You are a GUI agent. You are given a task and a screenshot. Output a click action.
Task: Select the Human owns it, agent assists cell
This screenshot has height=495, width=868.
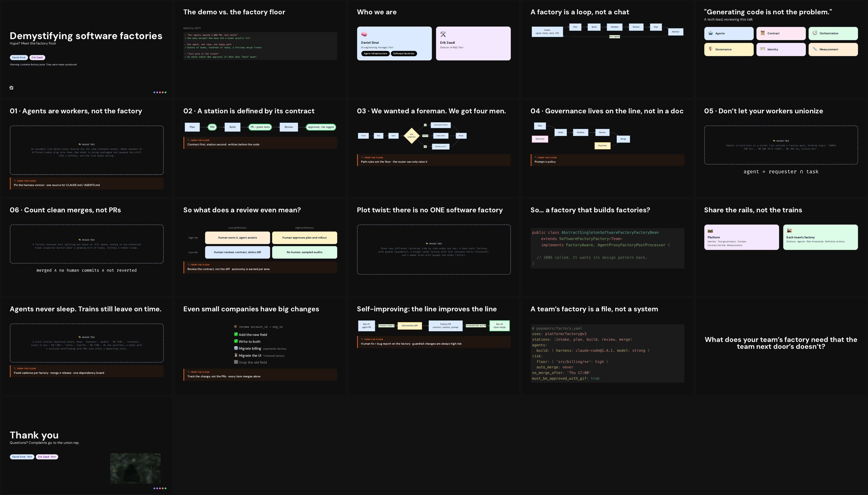tap(238, 238)
